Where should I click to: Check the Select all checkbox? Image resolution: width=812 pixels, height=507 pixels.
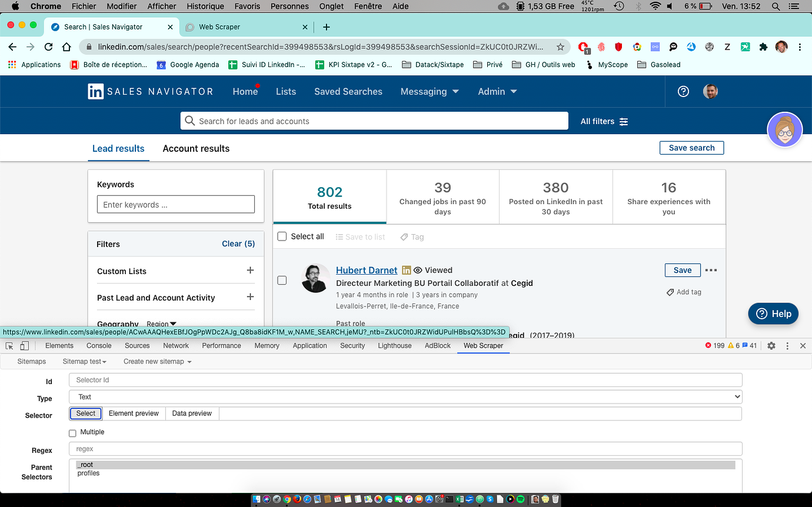282,236
